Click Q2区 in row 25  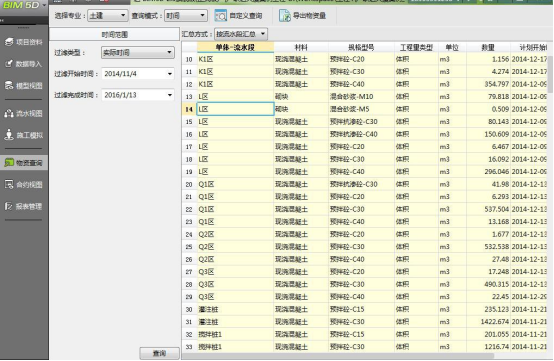(235, 247)
